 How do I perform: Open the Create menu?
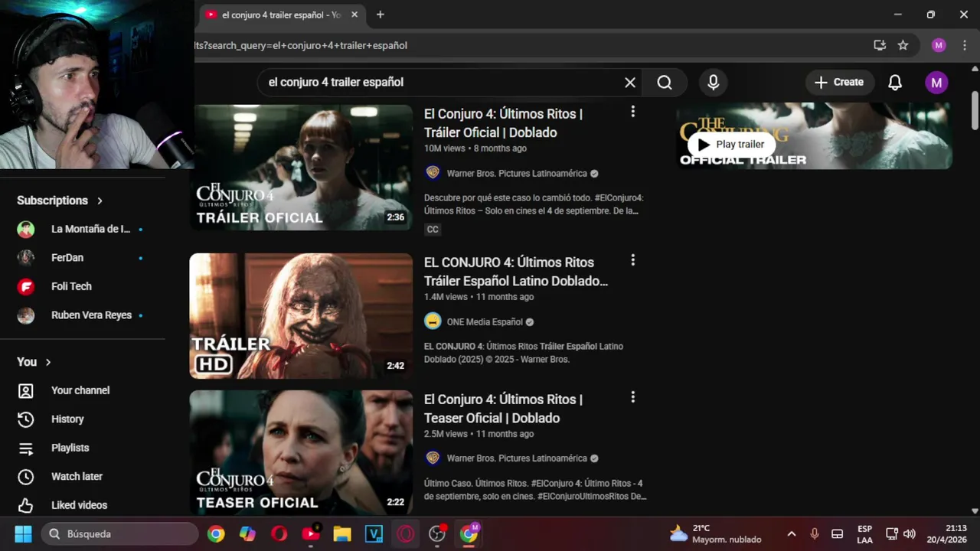click(839, 83)
